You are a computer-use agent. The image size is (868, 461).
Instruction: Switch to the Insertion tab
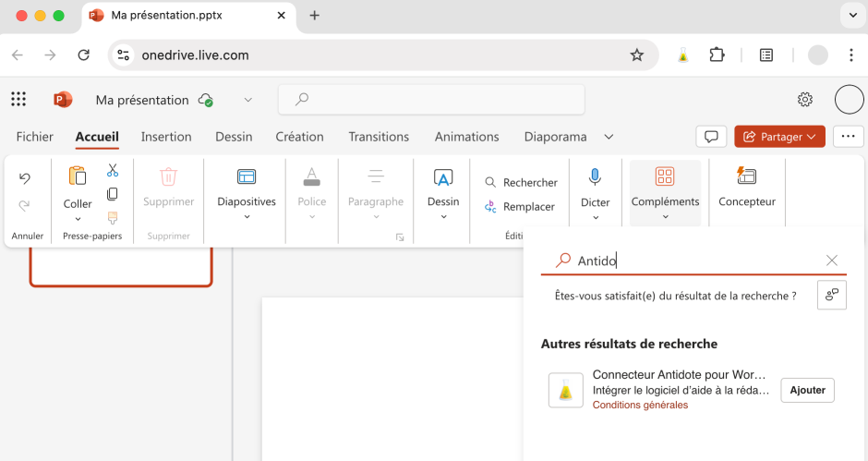coord(166,137)
